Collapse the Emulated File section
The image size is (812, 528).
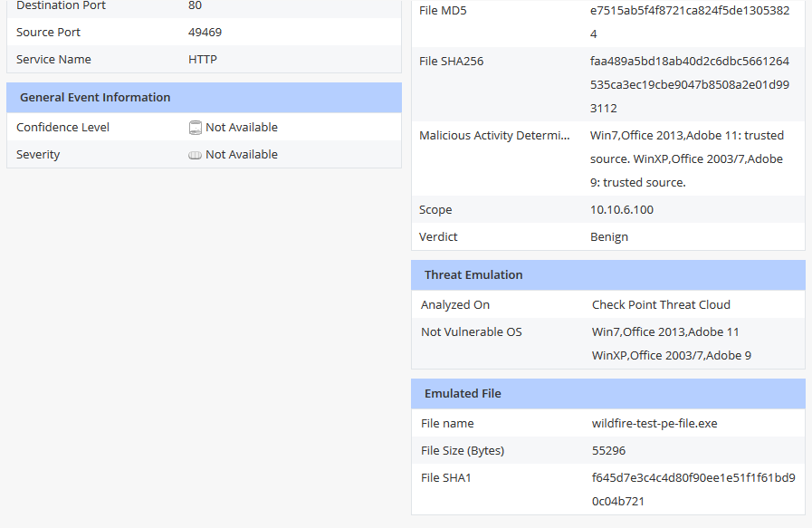coord(463,393)
